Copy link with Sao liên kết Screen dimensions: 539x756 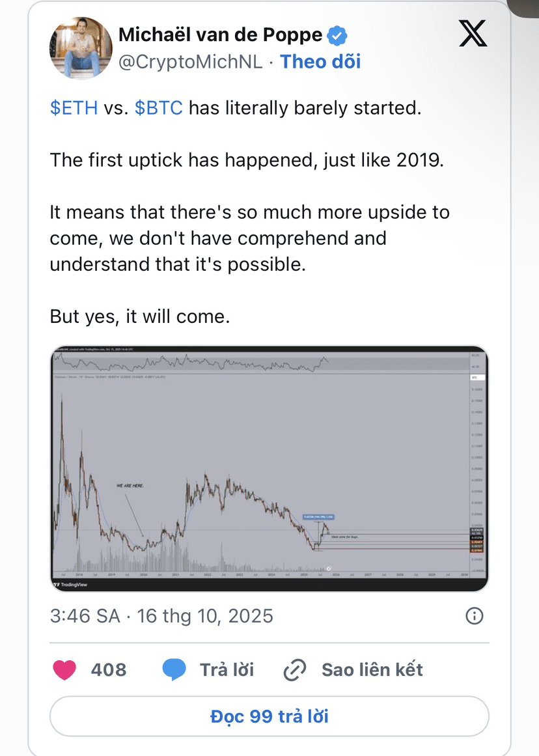(x=372, y=669)
